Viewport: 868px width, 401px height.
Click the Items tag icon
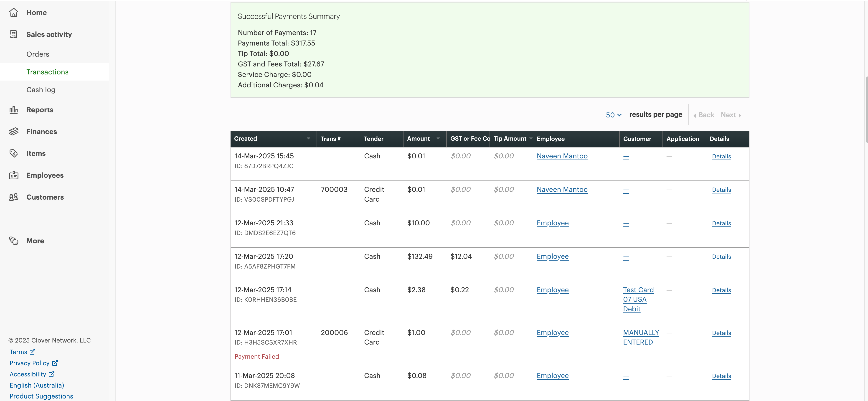coord(13,153)
